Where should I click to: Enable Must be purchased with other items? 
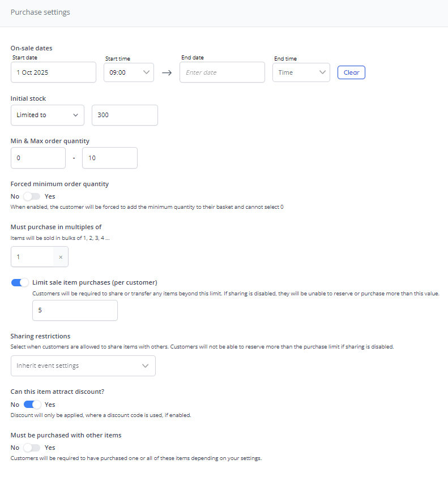[x=32, y=448]
